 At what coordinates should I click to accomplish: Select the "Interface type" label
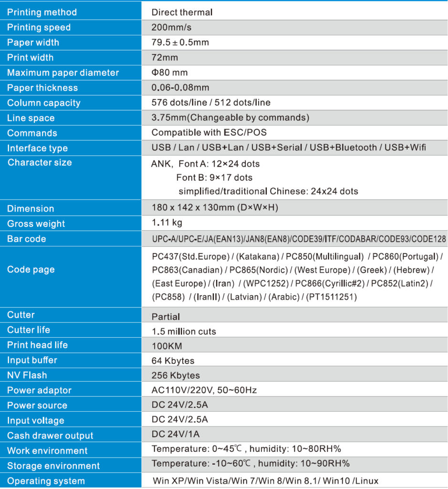tap(37, 149)
